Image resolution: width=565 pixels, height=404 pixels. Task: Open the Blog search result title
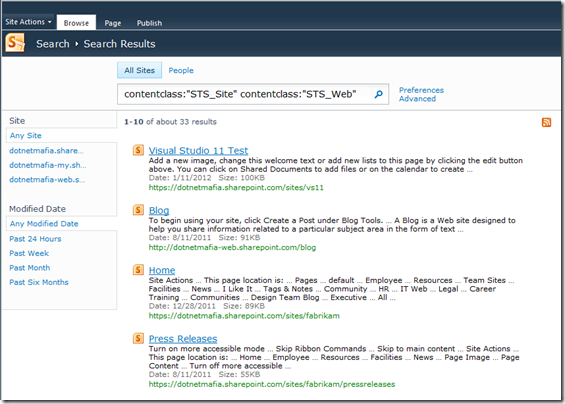159,210
